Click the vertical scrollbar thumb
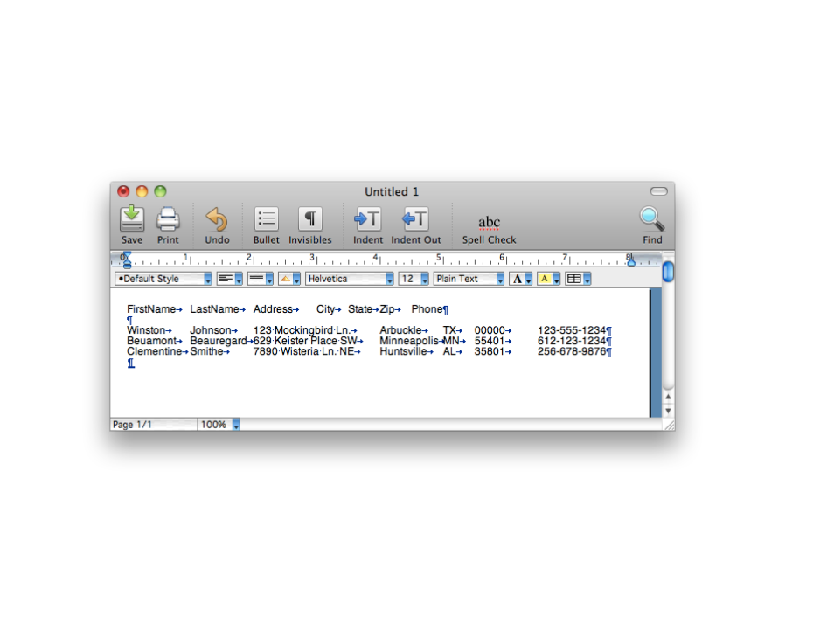Viewport: 834px width, 644px height. (668, 272)
